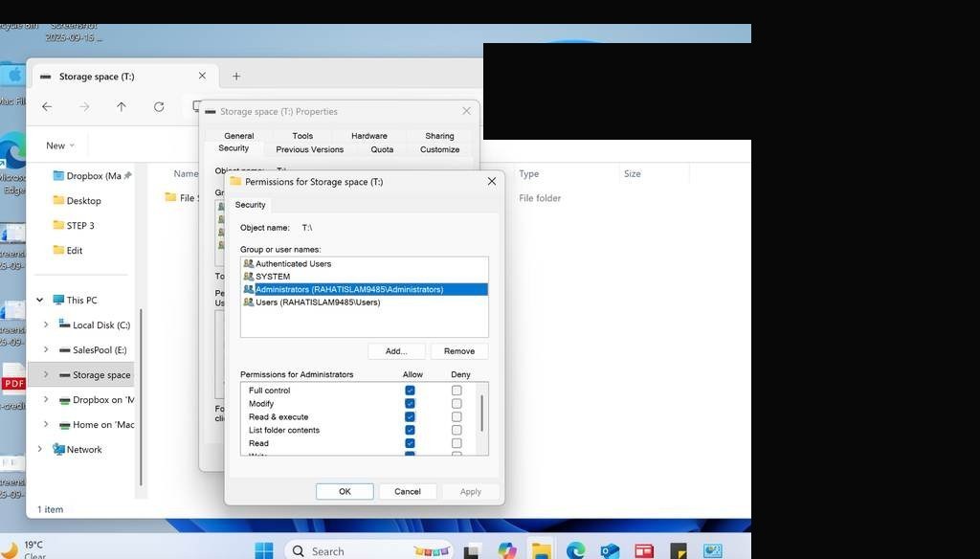Switch to the General tab in Properties
Screen dimensions: 980x559
point(238,136)
